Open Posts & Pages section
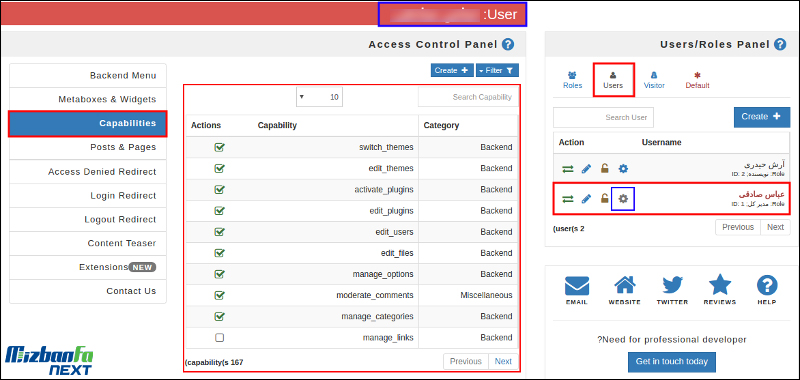800x380 pixels. [x=88, y=147]
